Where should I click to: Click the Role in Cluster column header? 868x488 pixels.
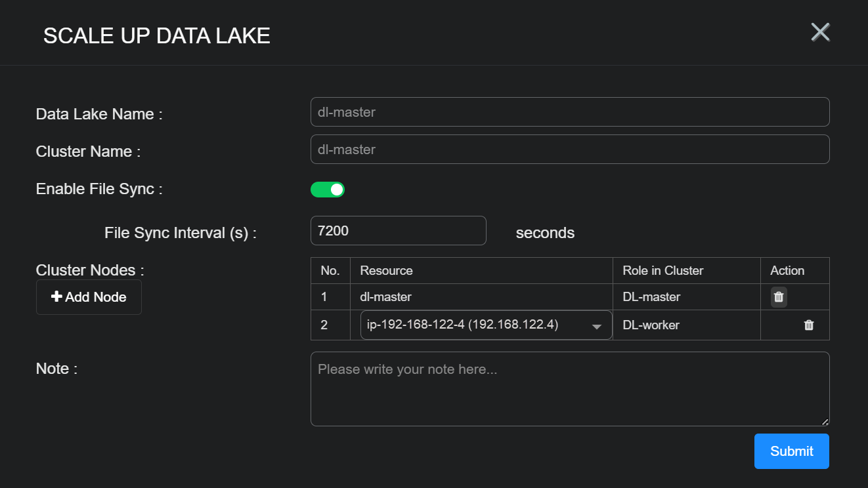662,271
